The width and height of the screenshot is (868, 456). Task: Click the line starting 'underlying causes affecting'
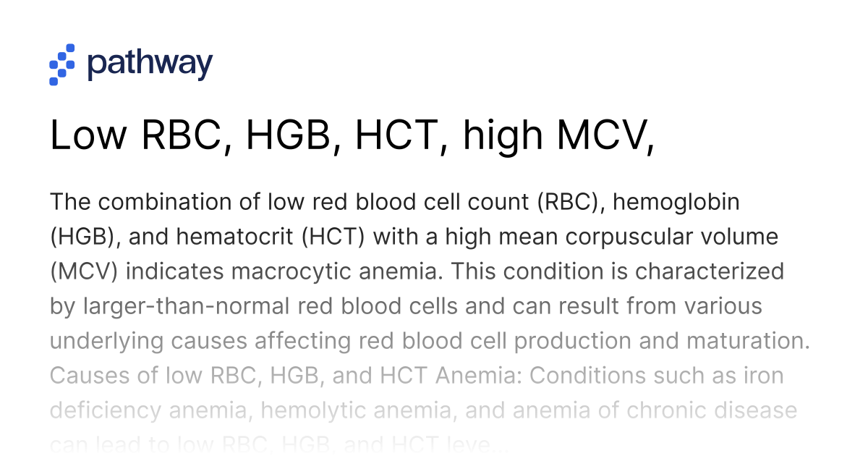430,341
